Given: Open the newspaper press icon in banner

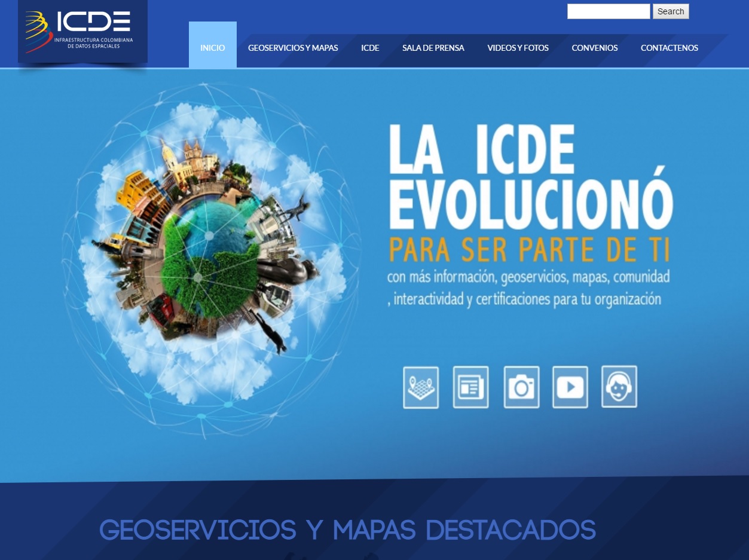Looking at the screenshot, I should 471,387.
